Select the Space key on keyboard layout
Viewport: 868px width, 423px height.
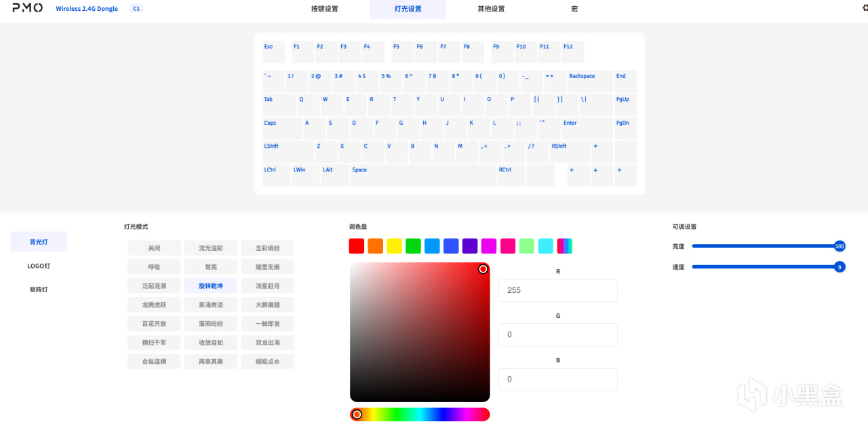click(x=423, y=176)
